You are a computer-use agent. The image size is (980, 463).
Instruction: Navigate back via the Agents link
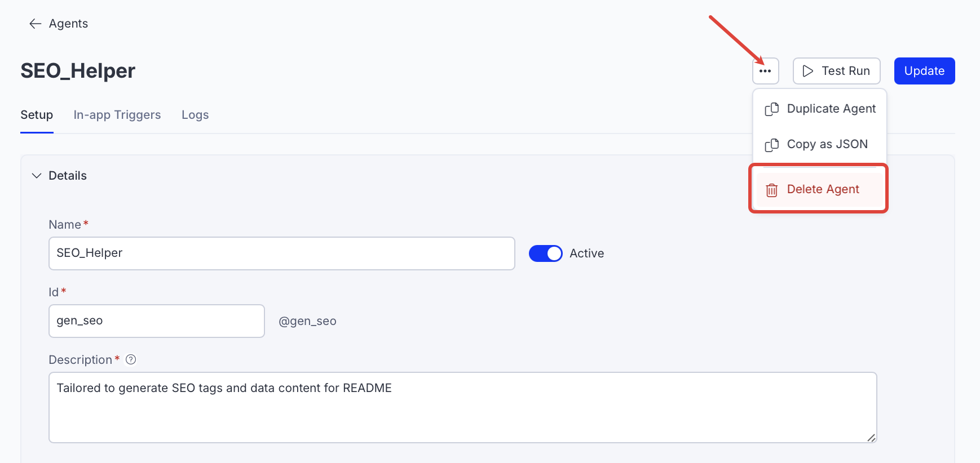[68, 24]
